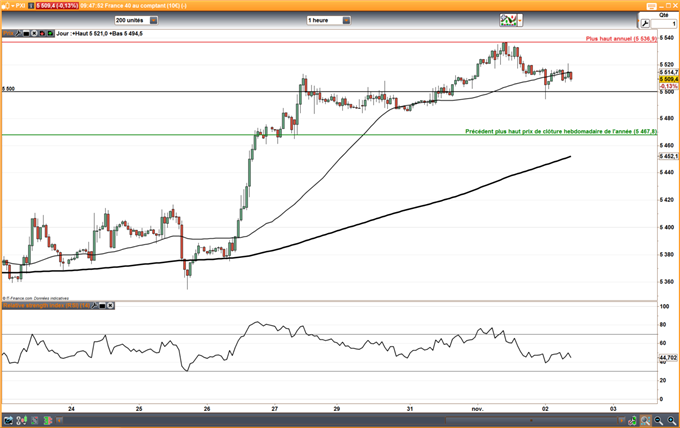
Task: Click the snapshot camera icon in bottom toolbar
Action: [8, 420]
